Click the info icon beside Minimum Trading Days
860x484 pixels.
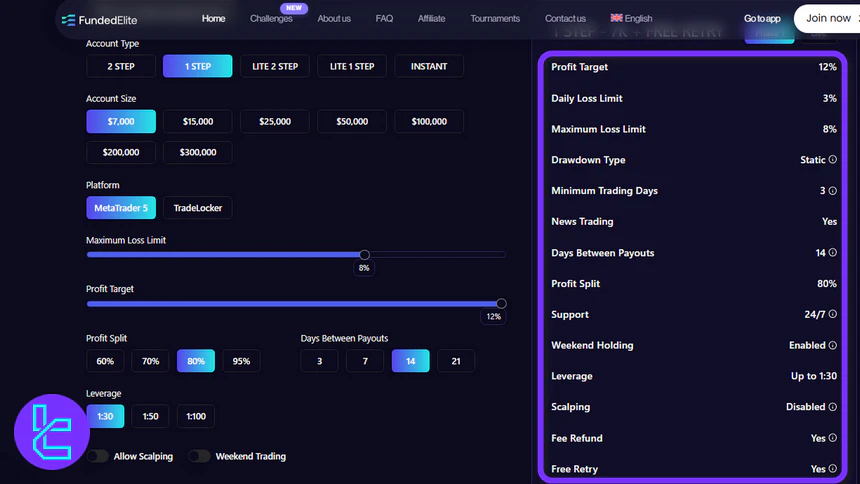(x=833, y=191)
